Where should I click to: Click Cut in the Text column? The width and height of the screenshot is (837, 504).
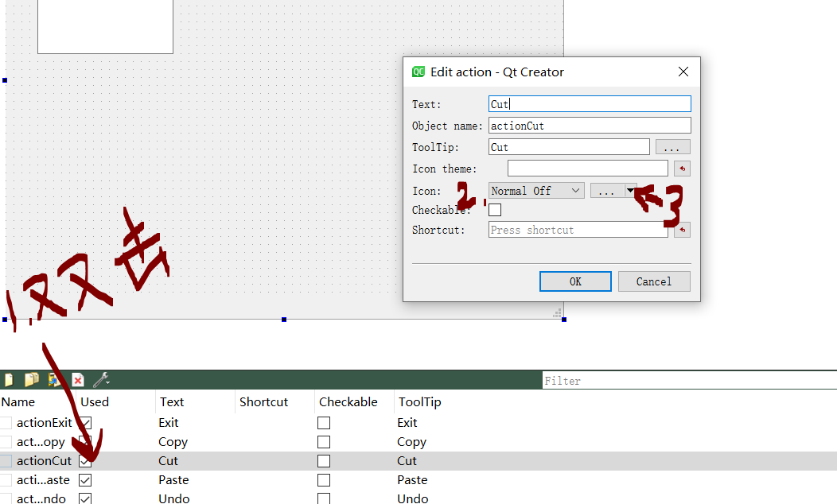pyautogui.click(x=168, y=461)
